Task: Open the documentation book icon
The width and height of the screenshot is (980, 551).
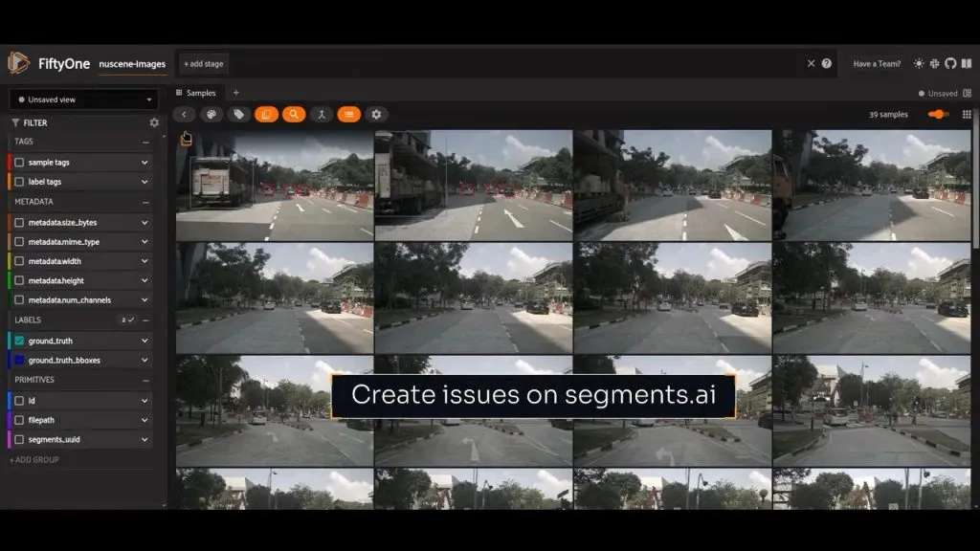Action: tap(967, 64)
